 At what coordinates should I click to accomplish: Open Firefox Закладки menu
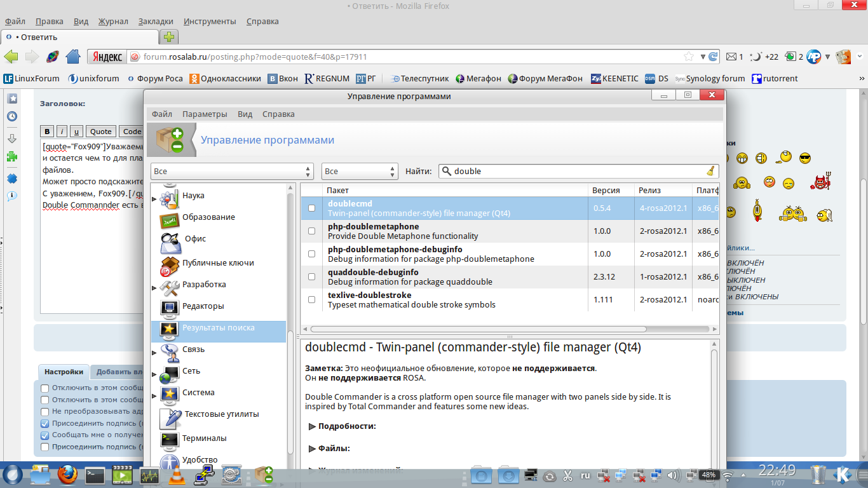pos(156,21)
